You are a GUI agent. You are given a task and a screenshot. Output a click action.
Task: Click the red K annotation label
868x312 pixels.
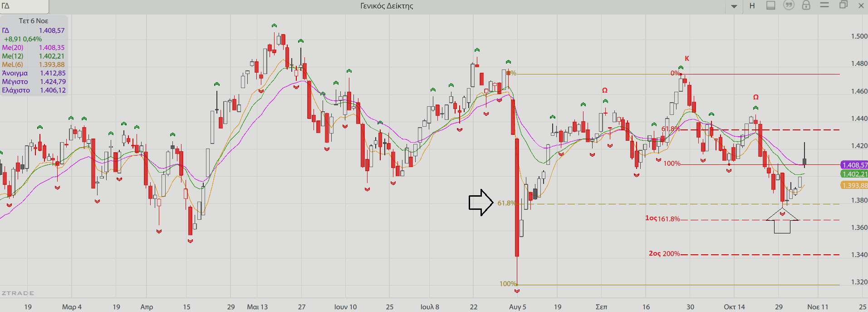pos(687,59)
